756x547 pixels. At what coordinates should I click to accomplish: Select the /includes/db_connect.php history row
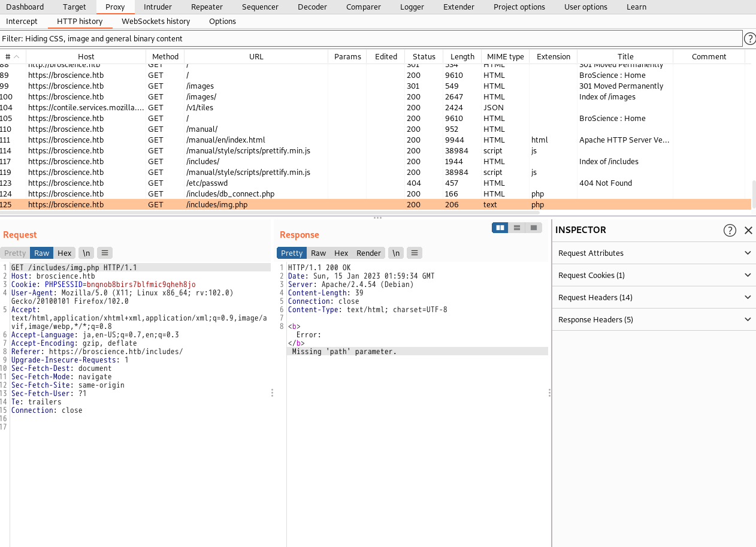point(376,194)
